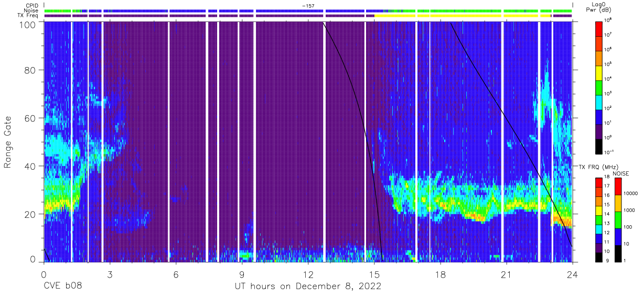Click the blue segment of NOISE colorbar

click(617, 237)
